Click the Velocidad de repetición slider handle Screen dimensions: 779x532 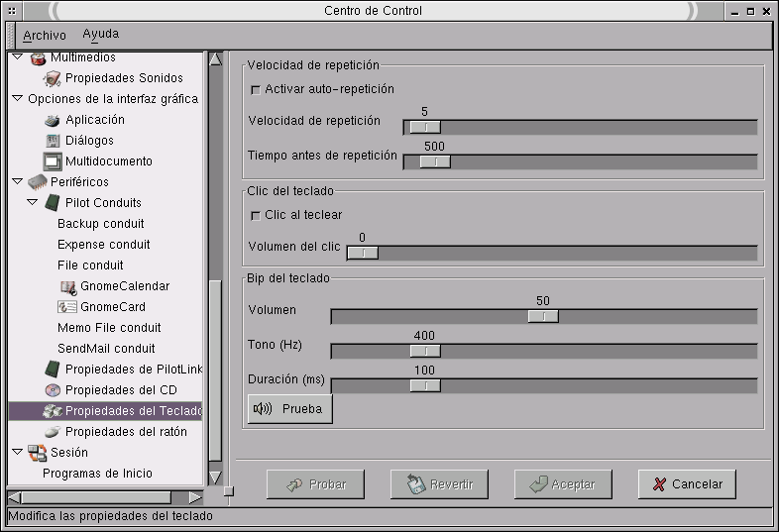(x=425, y=128)
